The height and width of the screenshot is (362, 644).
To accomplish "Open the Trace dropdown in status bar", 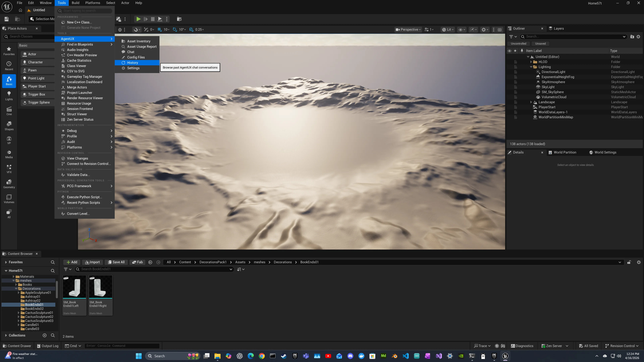I will pos(482,346).
